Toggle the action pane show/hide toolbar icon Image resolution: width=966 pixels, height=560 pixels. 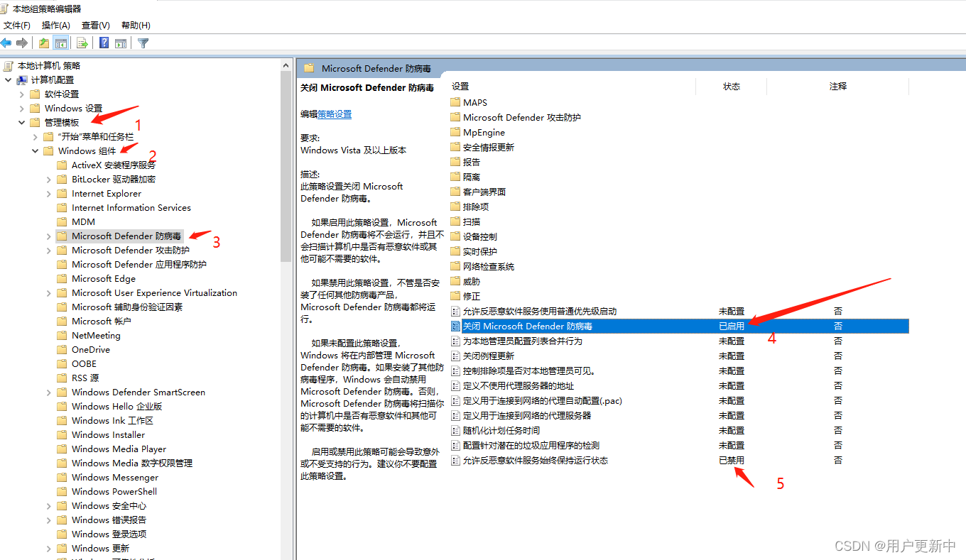coord(121,43)
